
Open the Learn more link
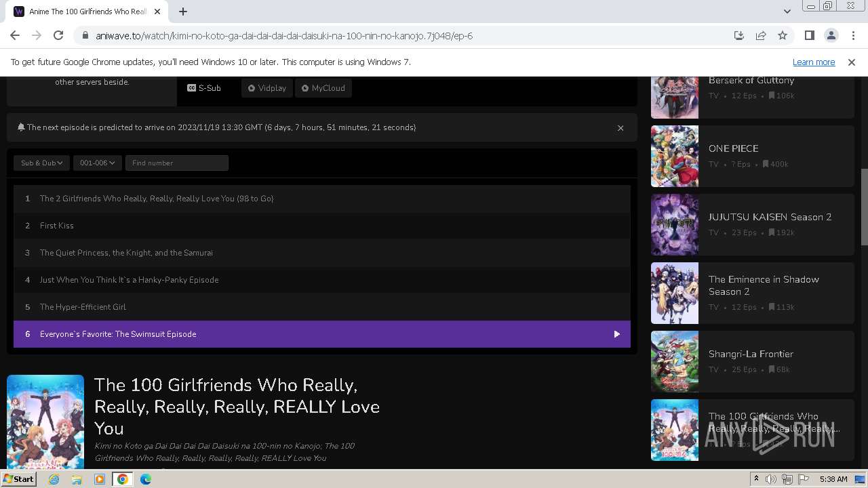coord(814,62)
